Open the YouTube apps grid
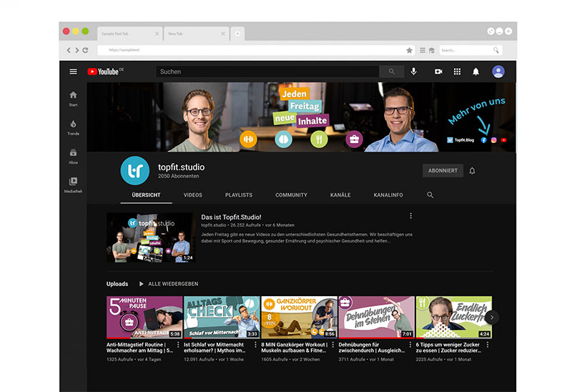 pos(457,72)
